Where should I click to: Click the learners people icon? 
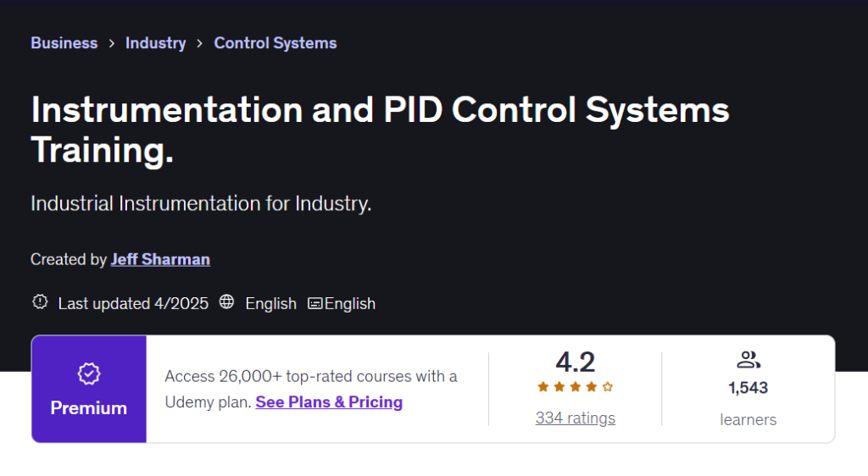[x=748, y=360]
